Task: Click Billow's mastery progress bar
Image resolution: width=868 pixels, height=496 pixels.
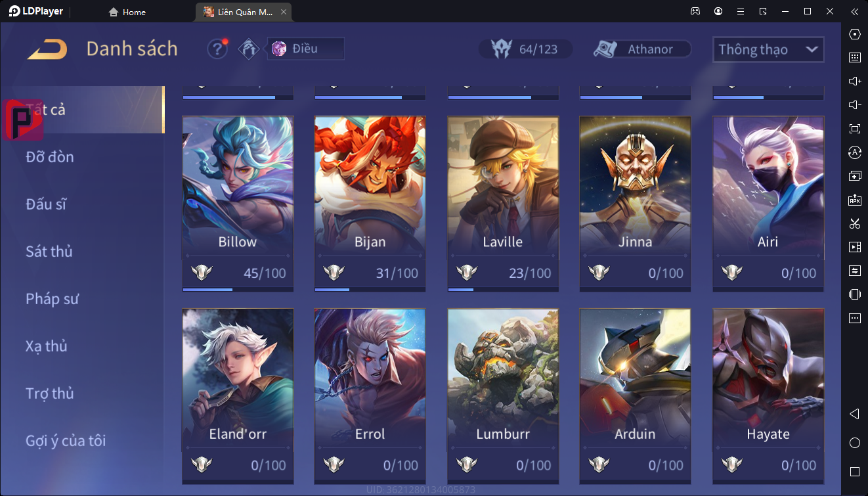Action: [x=238, y=289]
